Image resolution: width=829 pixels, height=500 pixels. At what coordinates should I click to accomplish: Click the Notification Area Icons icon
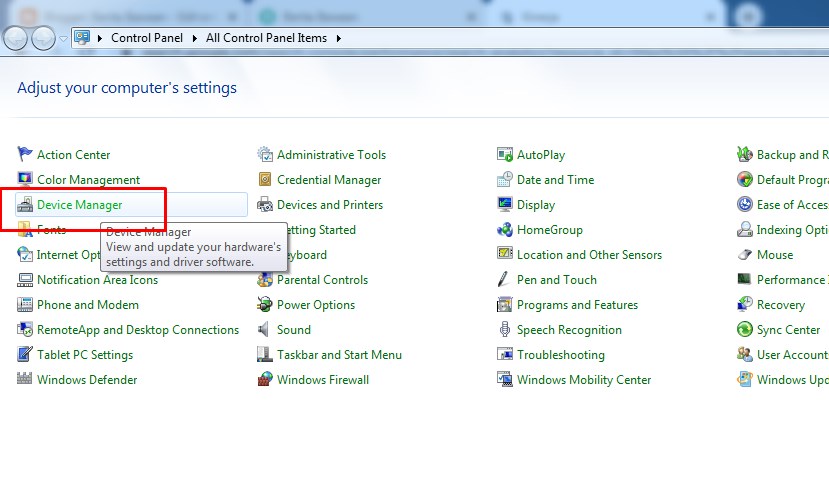click(24, 280)
